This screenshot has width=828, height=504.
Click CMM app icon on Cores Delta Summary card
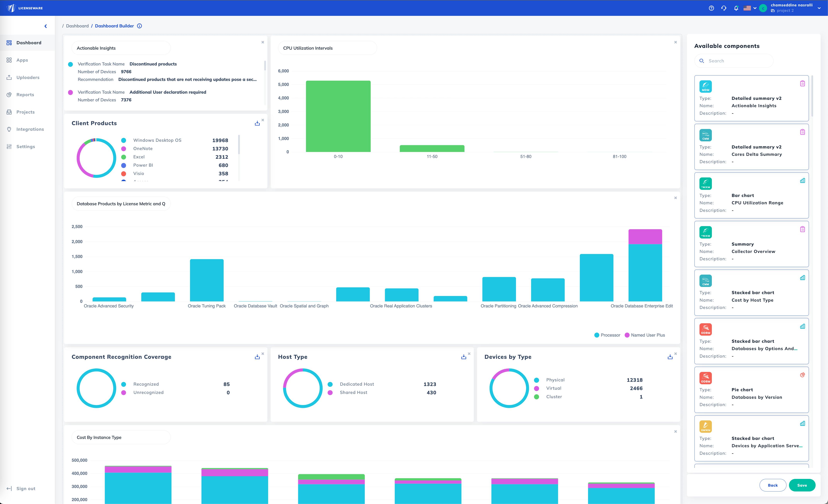[x=705, y=135]
